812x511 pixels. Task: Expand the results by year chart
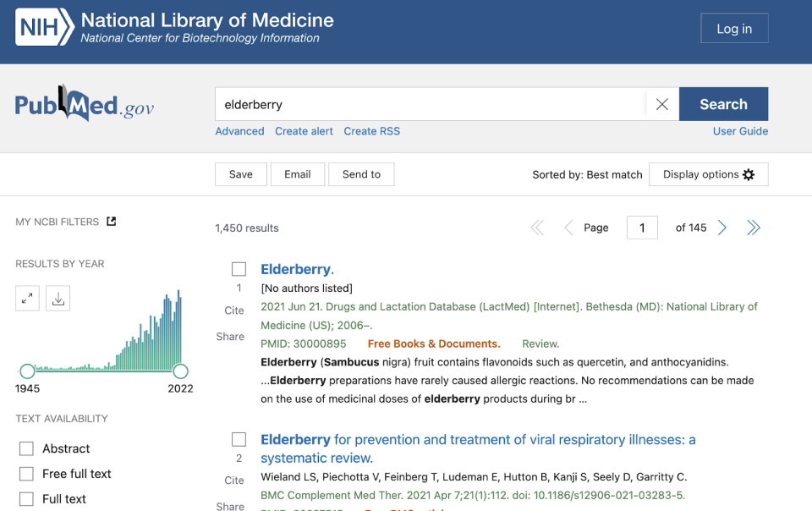[28, 299]
